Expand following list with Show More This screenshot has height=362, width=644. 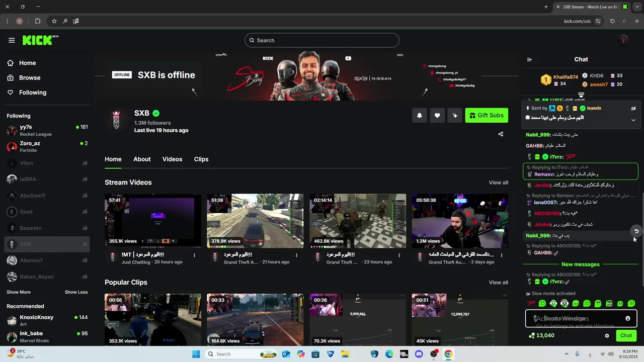pyautogui.click(x=19, y=292)
